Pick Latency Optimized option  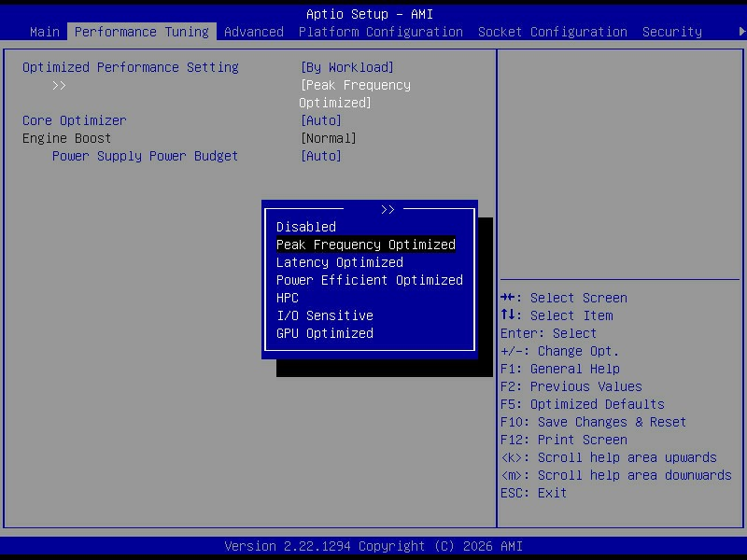point(340,262)
